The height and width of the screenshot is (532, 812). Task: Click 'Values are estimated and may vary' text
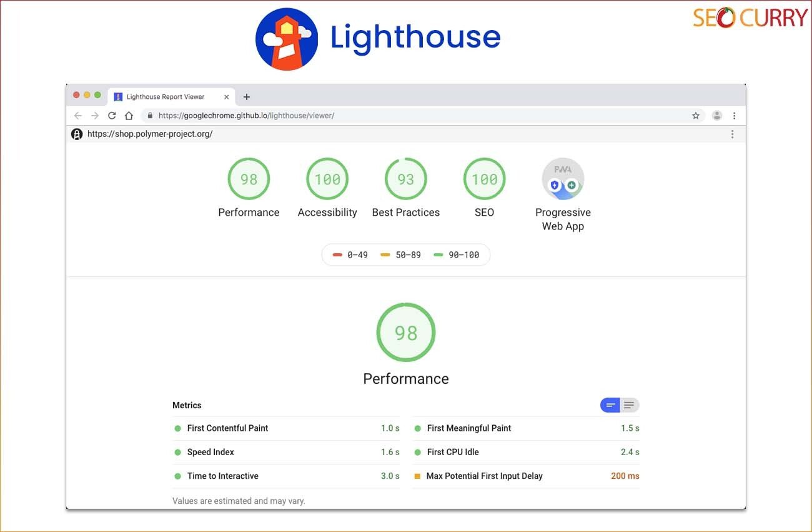pos(239,501)
